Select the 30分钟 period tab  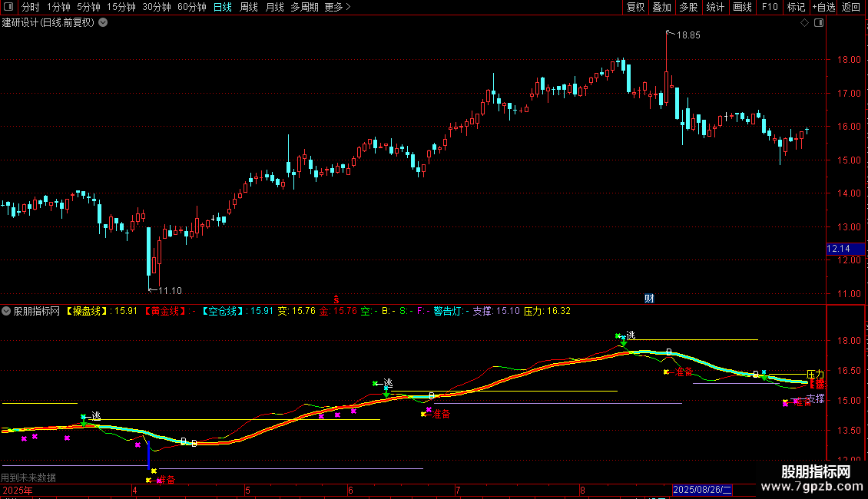point(156,7)
